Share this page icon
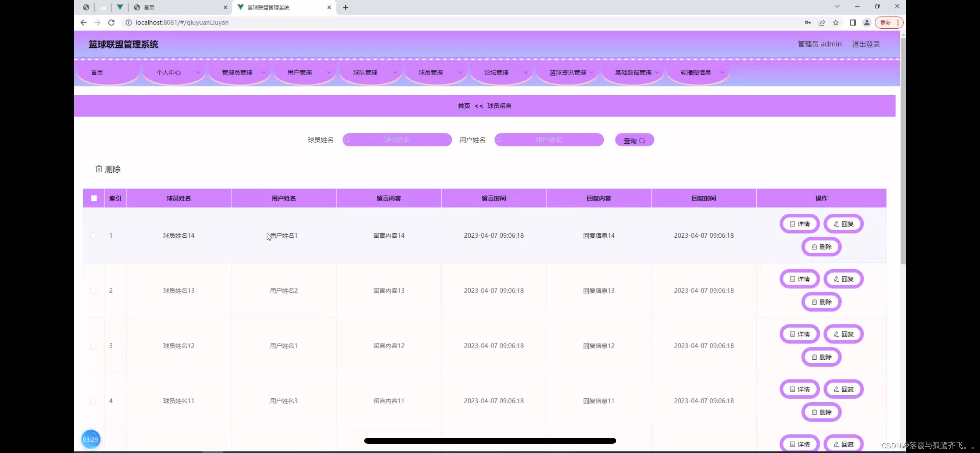Screen dimensions: 980x453 (821, 22)
